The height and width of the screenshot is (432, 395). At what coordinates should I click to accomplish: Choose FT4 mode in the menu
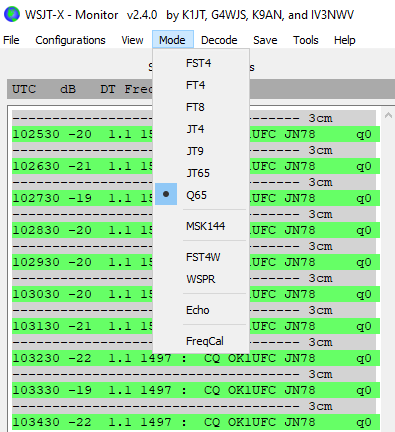(201, 85)
